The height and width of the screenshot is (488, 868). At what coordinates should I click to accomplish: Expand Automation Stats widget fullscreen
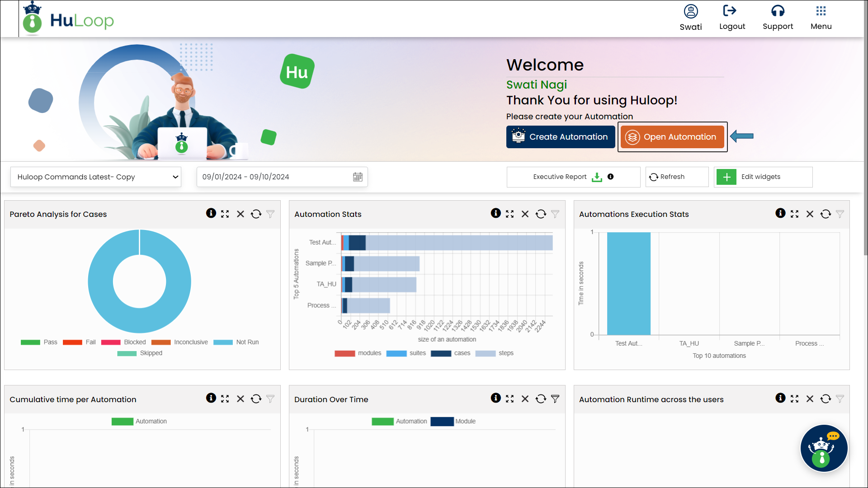coord(510,214)
